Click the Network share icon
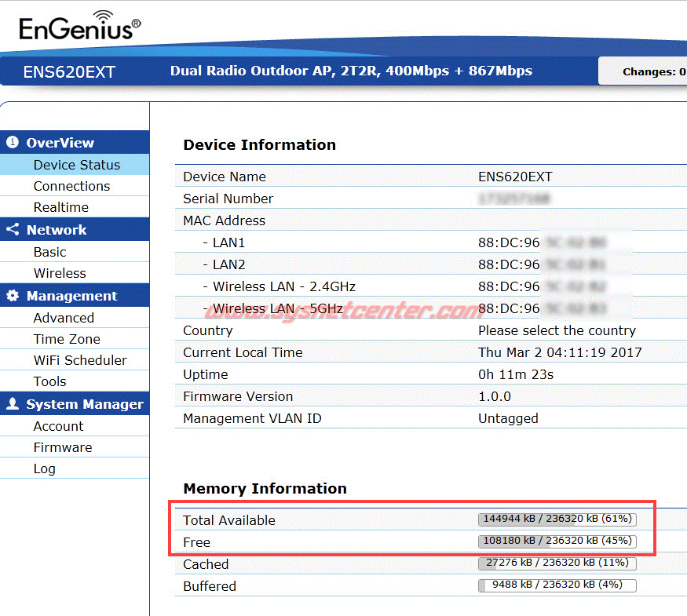The width and height of the screenshot is (687, 616). pyautogui.click(x=13, y=230)
